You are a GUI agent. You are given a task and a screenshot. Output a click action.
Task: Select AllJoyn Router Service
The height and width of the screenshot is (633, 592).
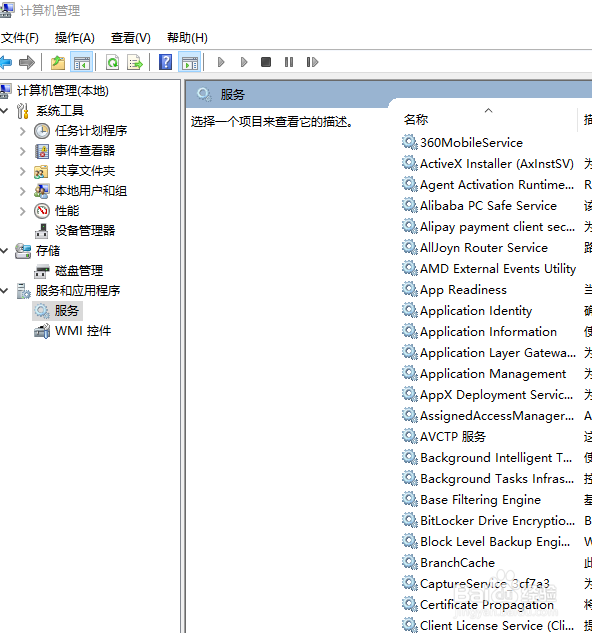pos(484,247)
